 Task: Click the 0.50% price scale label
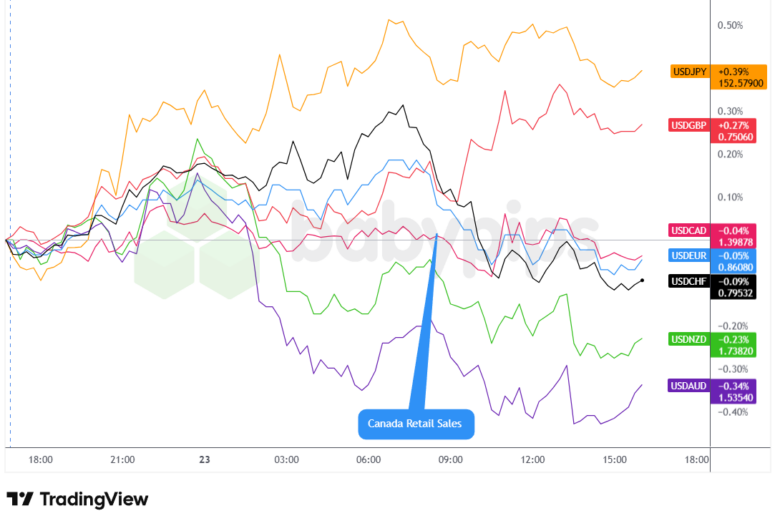[730, 25]
